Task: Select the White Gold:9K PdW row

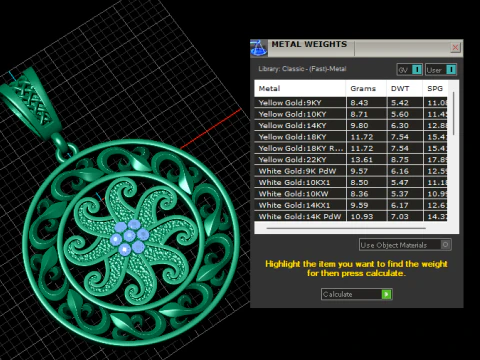Action: (x=351, y=171)
